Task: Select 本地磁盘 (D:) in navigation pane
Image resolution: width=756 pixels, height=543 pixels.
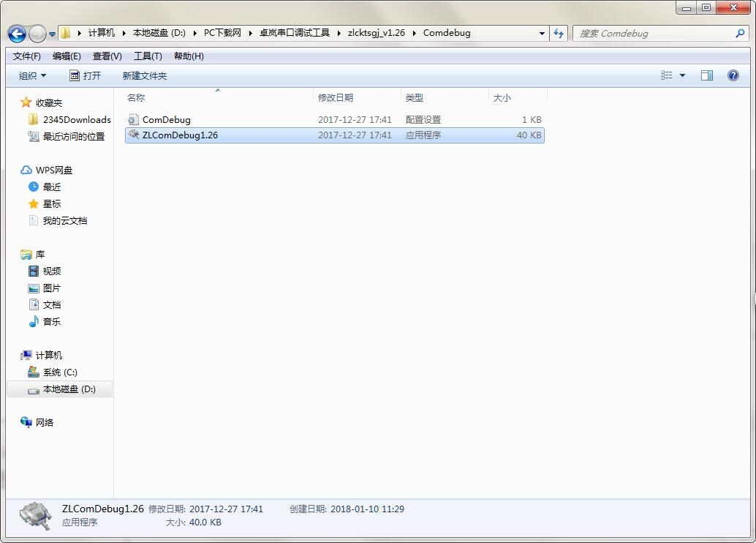Action: pyautogui.click(x=69, y=389)
